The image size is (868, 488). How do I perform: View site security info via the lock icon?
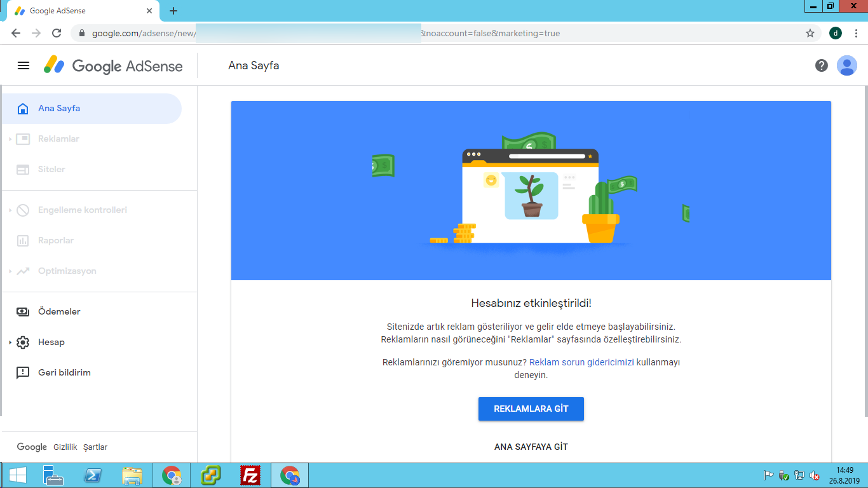click(x=81, y=33)
